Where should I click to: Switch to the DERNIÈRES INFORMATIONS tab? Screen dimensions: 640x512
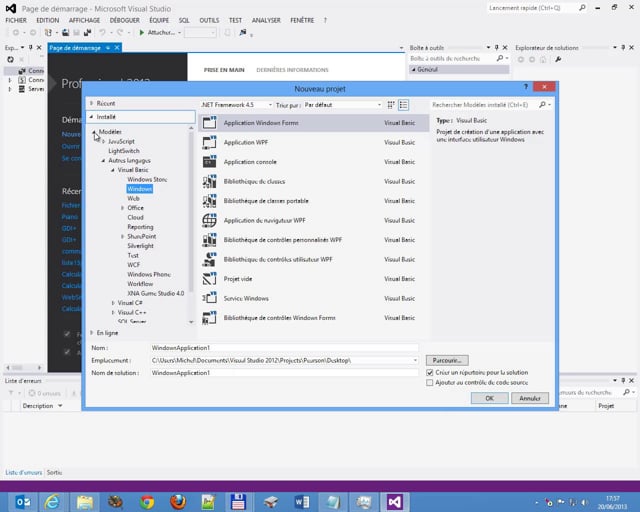coord(292,70)
